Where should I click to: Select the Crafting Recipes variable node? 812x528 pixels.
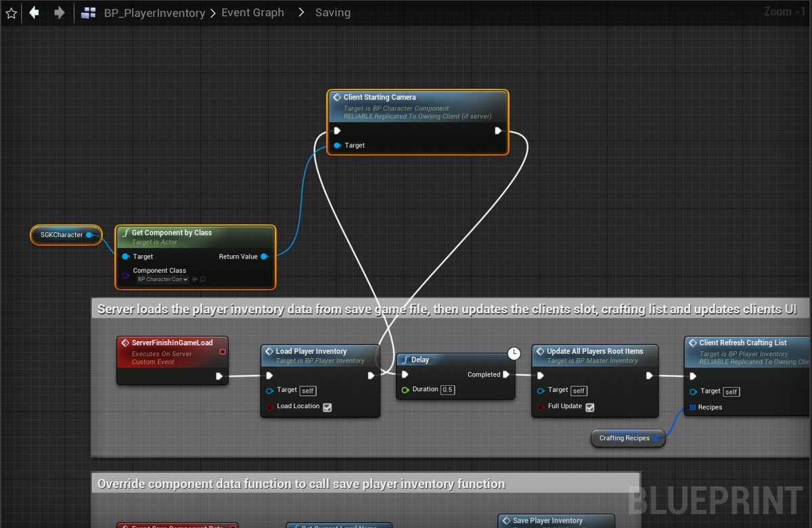(x=624, y=438)
